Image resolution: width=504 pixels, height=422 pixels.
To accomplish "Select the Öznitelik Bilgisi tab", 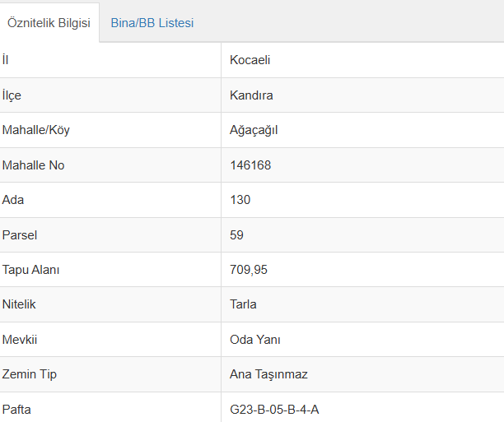I will [x=49, y=23].
